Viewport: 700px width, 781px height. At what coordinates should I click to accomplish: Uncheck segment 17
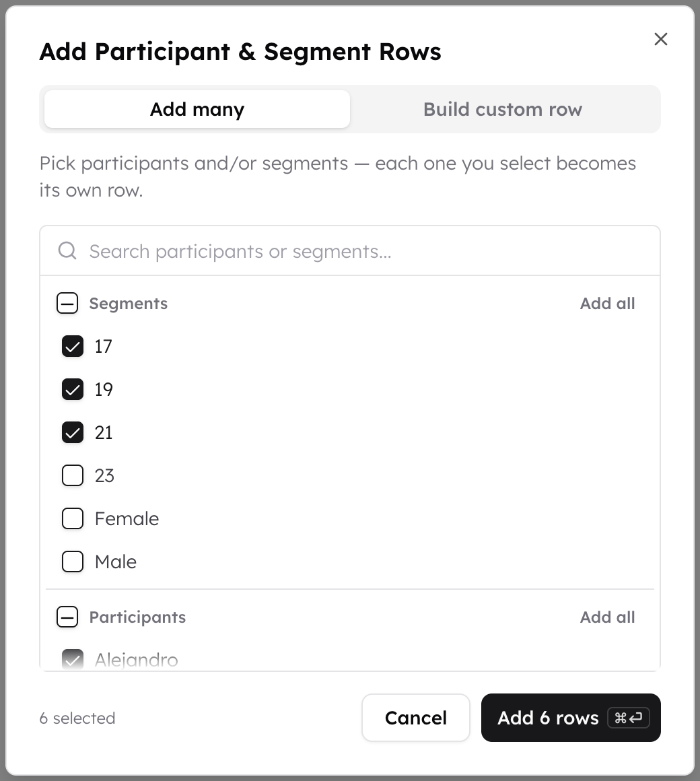pos(73,346)
